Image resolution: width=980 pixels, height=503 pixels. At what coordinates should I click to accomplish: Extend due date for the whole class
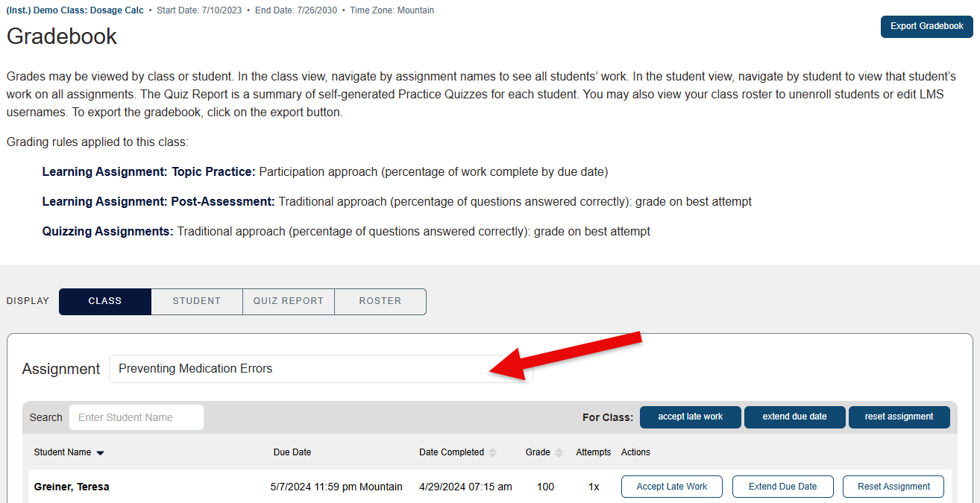[x=794, y=417]
